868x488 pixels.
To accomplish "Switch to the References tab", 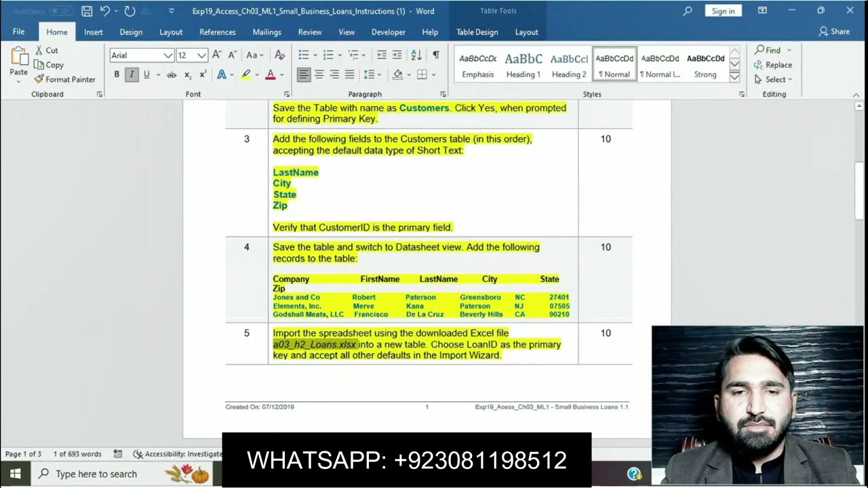I will tap(218, 32).
